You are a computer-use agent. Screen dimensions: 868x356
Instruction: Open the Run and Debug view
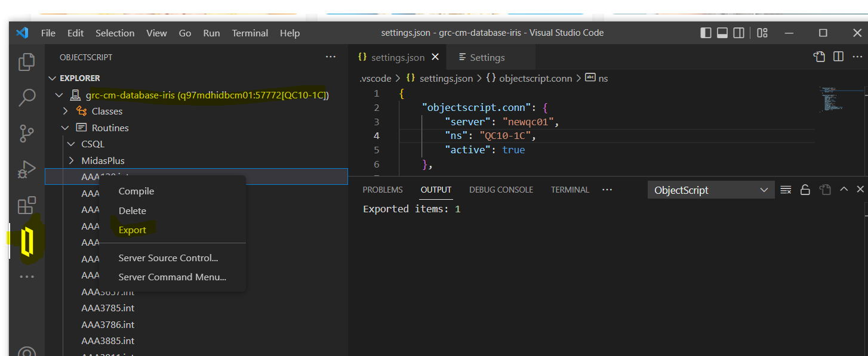[26, 169]
